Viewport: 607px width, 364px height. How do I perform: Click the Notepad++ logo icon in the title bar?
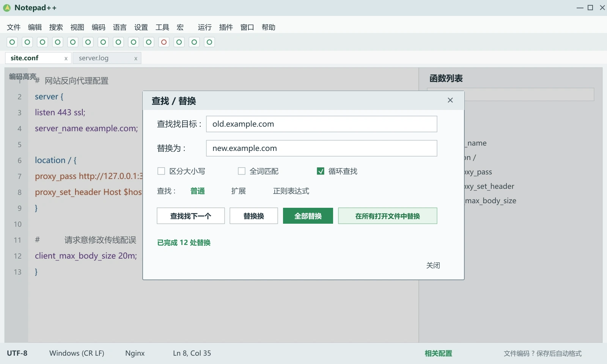tap(7, 8)
